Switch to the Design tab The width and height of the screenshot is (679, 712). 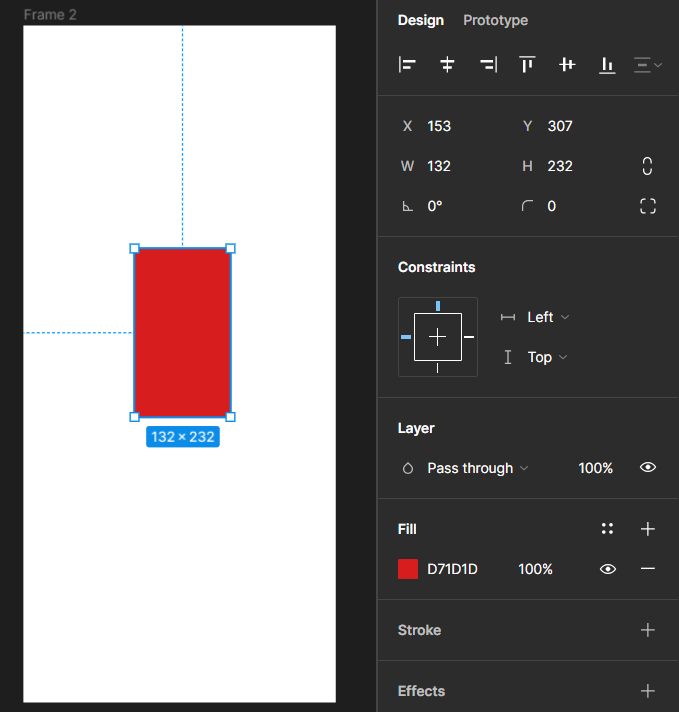[421, 20]
